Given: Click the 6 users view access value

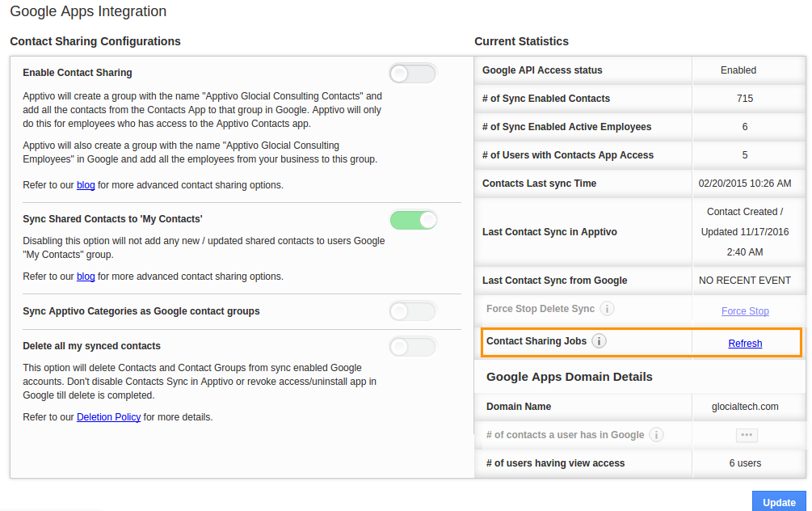Looking at the screenshot, I should click(745, 463).
